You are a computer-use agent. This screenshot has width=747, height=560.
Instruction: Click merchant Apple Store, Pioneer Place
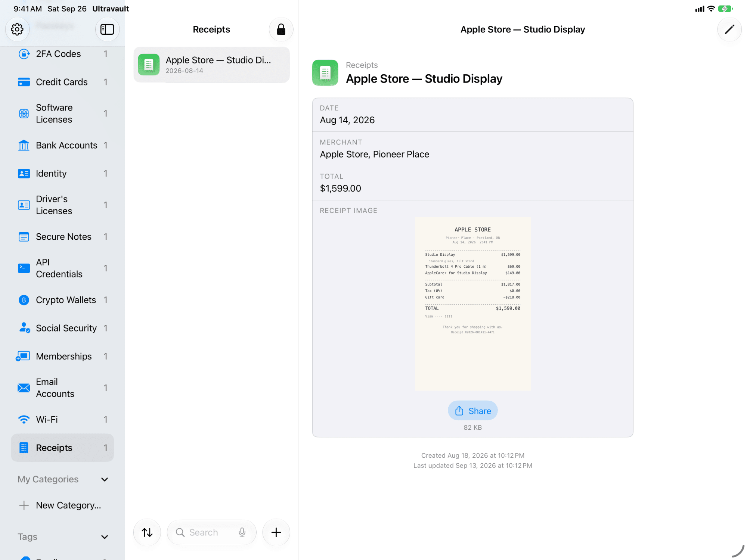click(374, 154)
